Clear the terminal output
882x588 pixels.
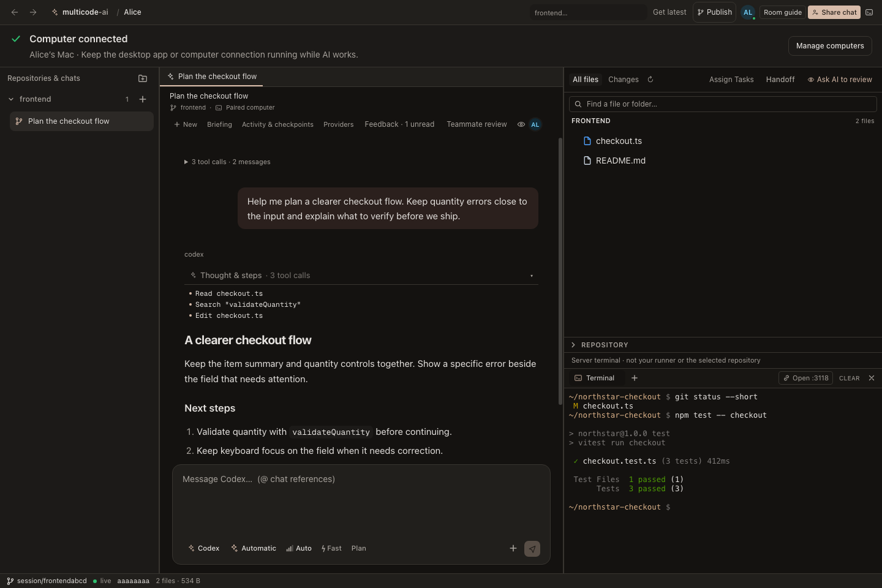[850, 379]
